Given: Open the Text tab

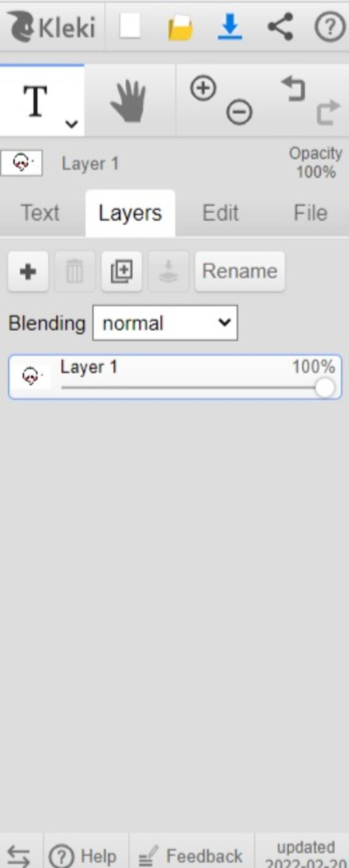Looking at the screenshot, I should 40,213.
